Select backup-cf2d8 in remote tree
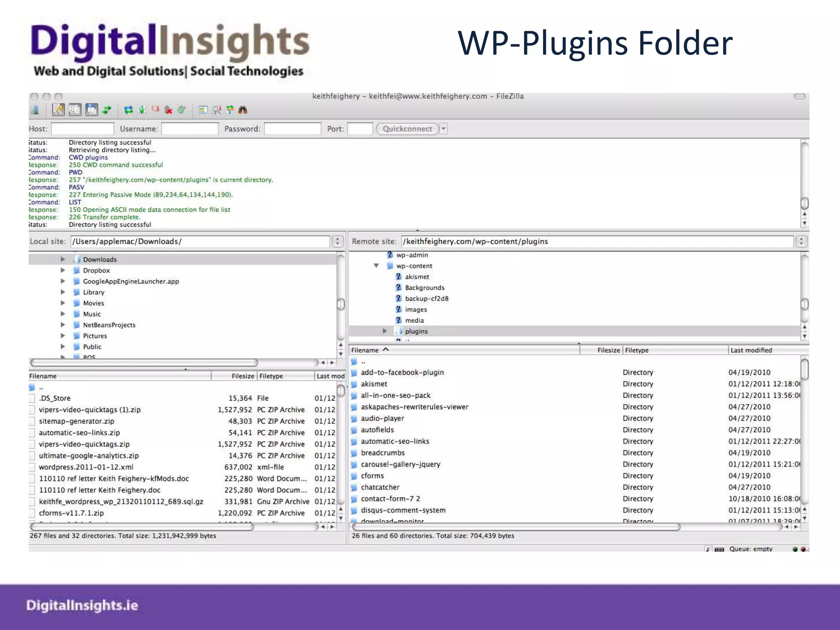Viewport: 840px width, 630px height. (427, 299)
